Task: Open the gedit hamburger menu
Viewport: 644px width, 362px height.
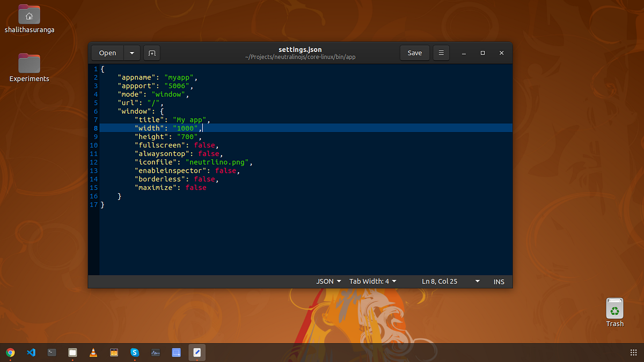Action: 441,53
